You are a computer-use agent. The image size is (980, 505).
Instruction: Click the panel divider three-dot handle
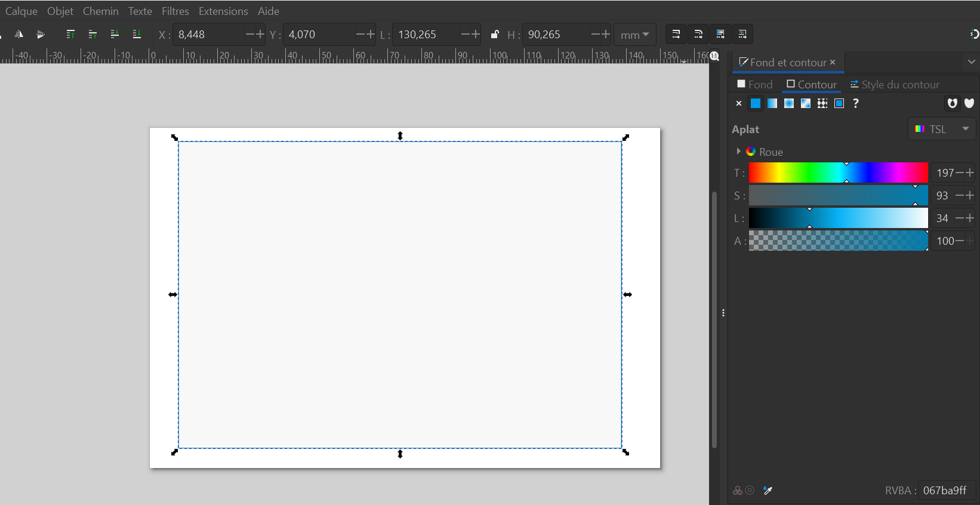pos(723,313)
